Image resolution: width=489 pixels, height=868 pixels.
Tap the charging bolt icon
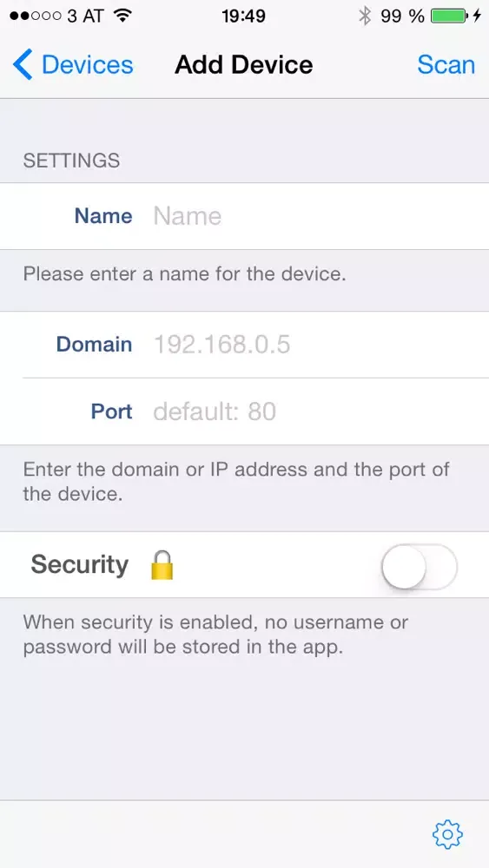(477, 16)
